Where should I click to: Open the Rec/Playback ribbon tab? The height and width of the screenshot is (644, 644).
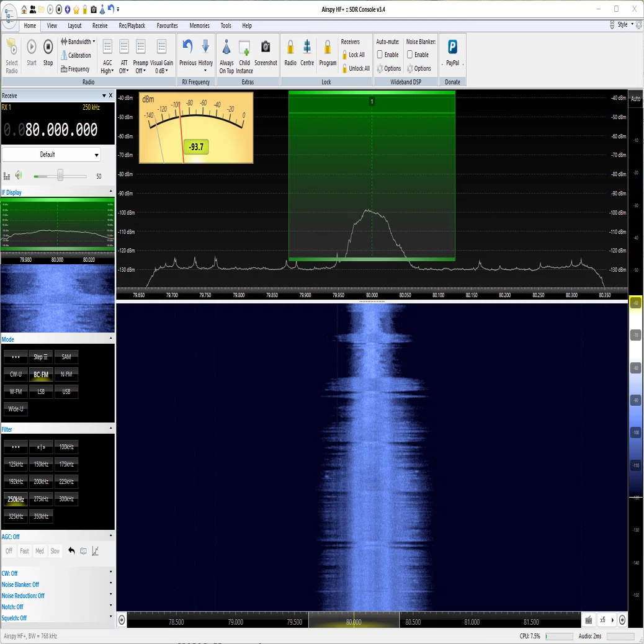(x=132, y=25)
